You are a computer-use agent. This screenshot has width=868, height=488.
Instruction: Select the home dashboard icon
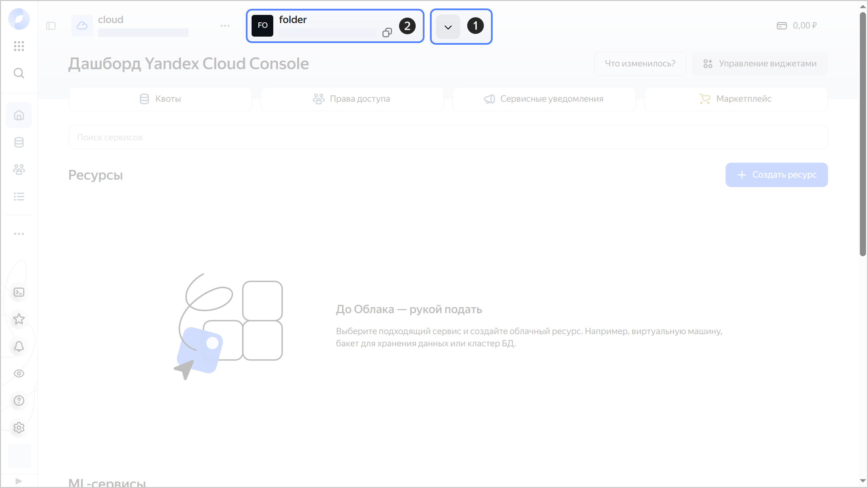19,115
